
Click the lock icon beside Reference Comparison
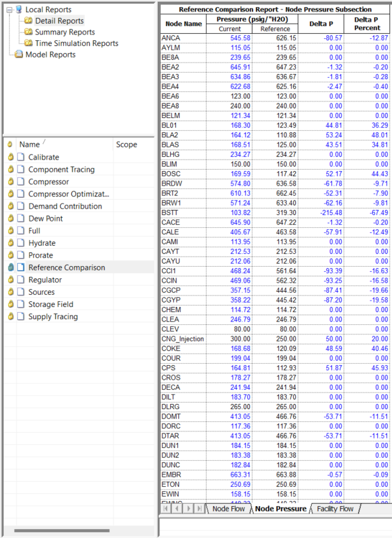pos(11,267)
